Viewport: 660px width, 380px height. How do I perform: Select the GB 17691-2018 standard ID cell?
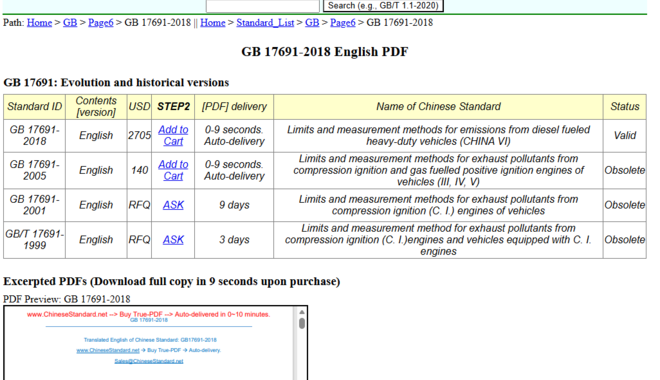pos(35,136)
